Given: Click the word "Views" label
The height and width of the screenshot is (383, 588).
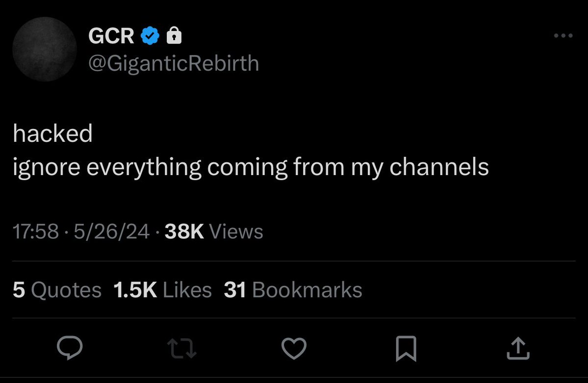Looking at the screenshot, I should click(236, 231).
